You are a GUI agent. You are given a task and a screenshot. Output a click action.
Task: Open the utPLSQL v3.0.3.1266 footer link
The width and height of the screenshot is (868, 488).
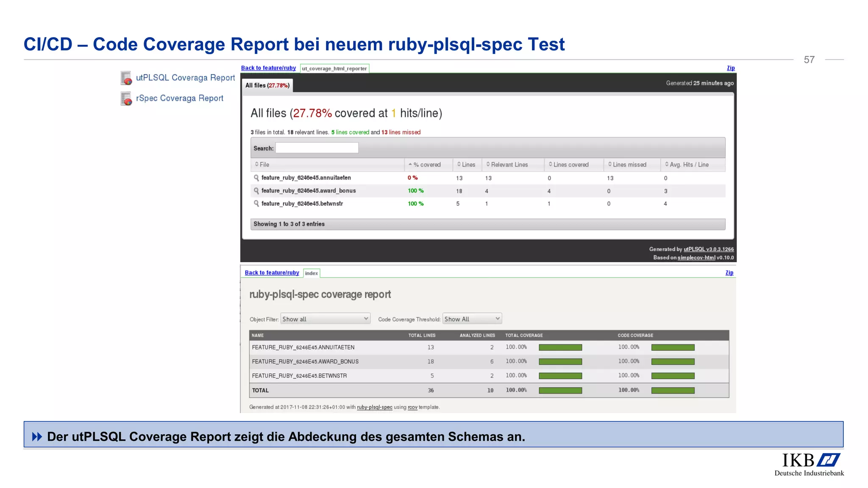tap(709, 250)
